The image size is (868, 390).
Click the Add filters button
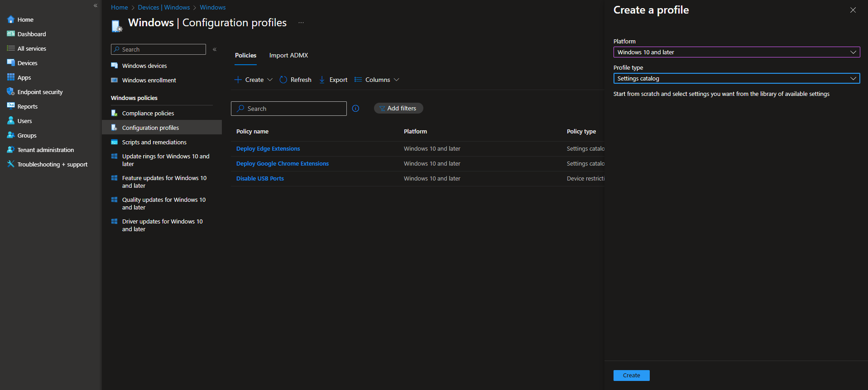pyautogui.click(x=398, y=108)
